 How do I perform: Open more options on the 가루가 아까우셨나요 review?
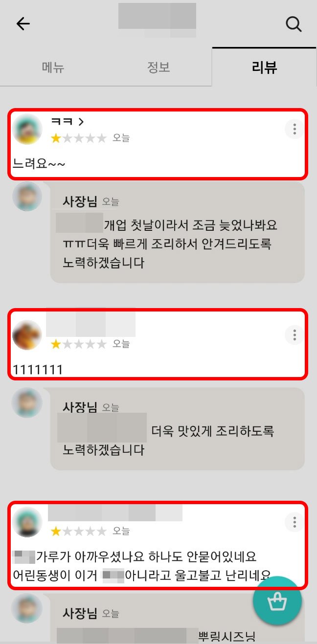[294, 522]
